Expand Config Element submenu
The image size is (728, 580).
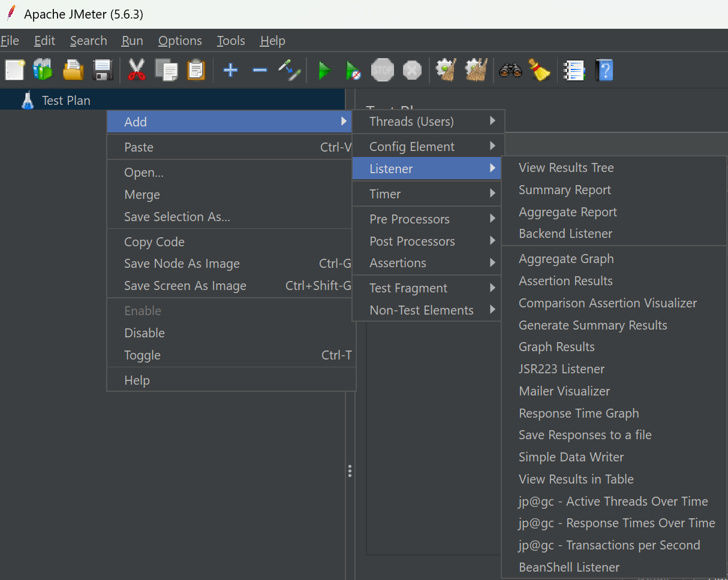pyautogui.click(x=429, y=147)
